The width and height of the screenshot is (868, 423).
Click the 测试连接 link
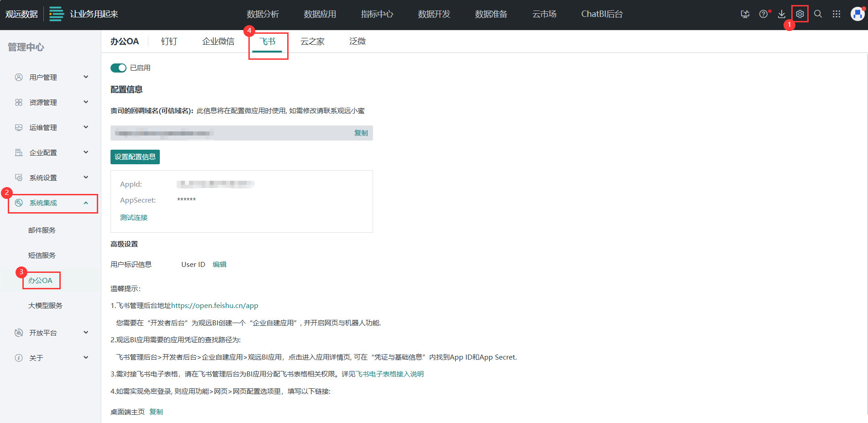point(134,218)
